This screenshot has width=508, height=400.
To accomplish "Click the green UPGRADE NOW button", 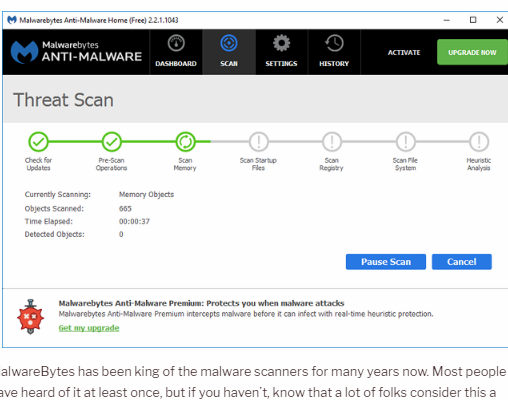I will click(x=472, y=52).
